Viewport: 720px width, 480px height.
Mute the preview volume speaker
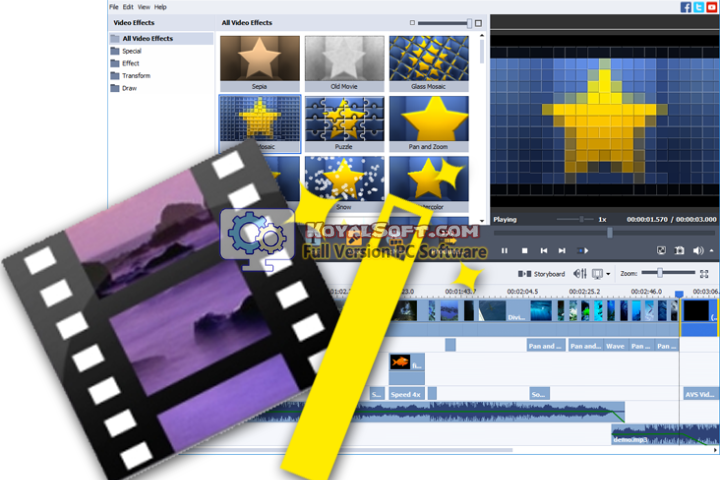pos(698,250)
